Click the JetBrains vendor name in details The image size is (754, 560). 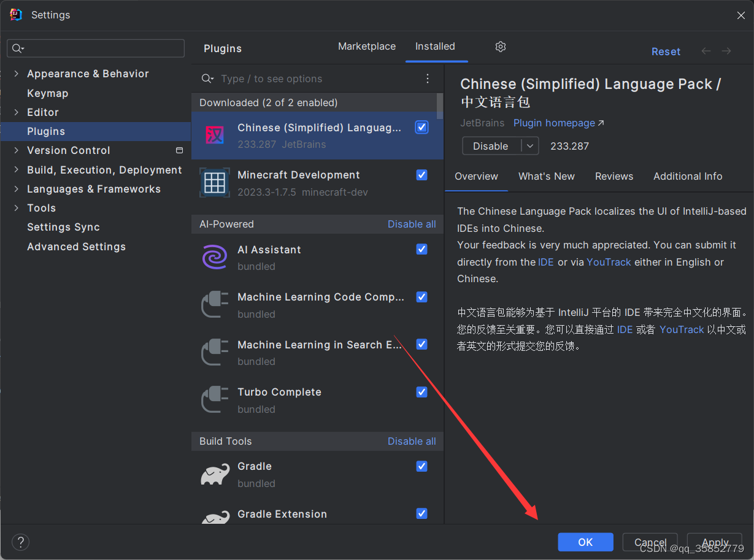(x=482, y=123)
